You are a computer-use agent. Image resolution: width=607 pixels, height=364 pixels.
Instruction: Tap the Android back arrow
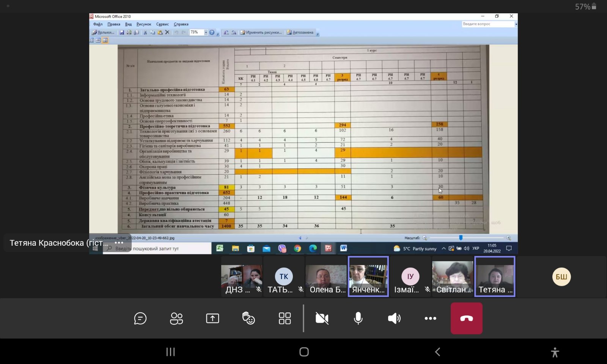coord(437,352)
